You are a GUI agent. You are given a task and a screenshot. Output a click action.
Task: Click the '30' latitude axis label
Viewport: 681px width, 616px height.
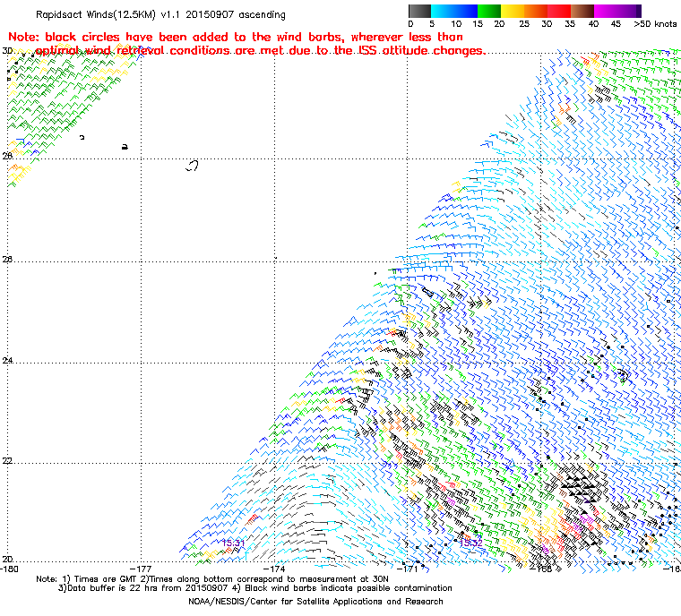[7, 51]
